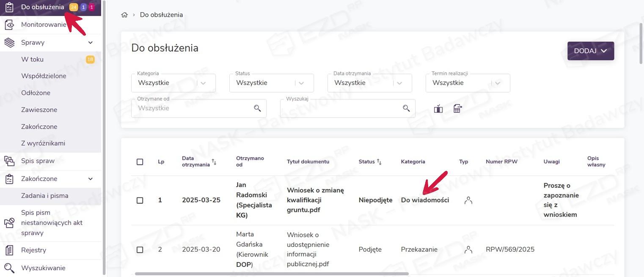Sort by Data otrzymania arrows icon
Image resolution: width=644 pixels, height=277 pixels.
(214, 162)
